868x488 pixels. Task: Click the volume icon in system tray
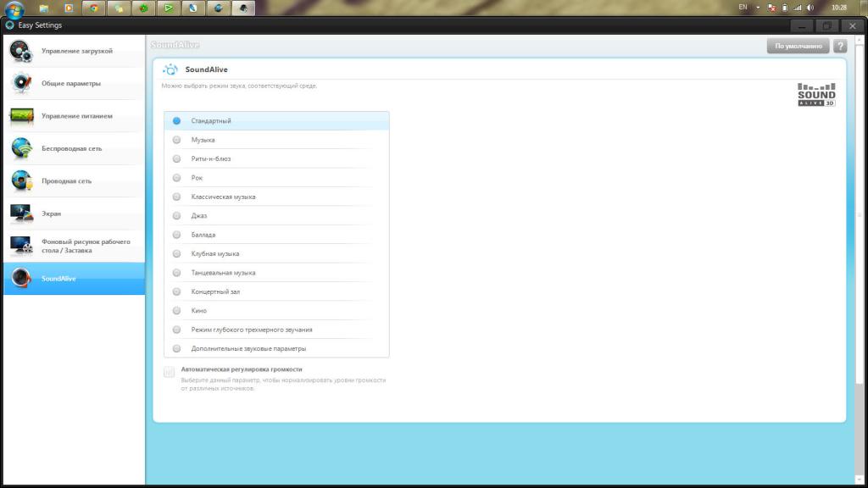(810, 8)
